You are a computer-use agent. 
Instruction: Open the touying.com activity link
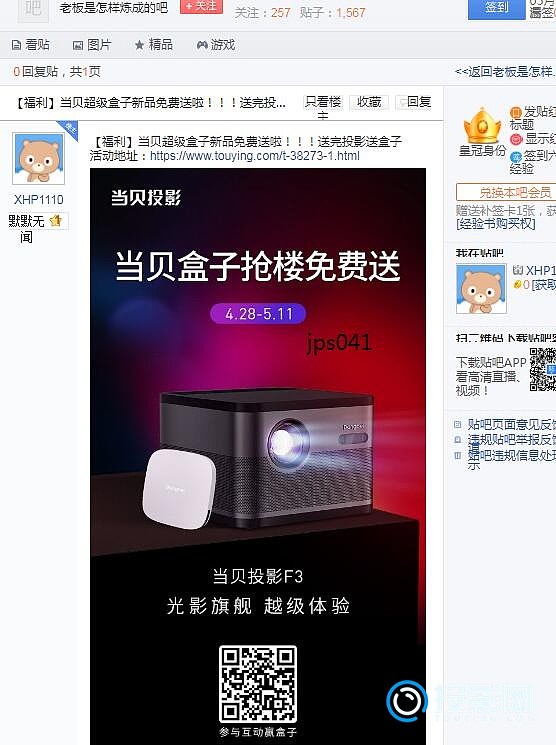coord(255,156)
